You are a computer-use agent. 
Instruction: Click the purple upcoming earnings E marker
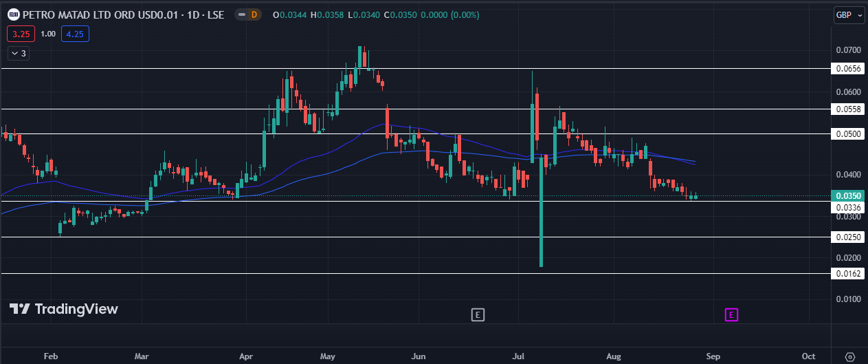pyautogui.click(x=732, y=315)
